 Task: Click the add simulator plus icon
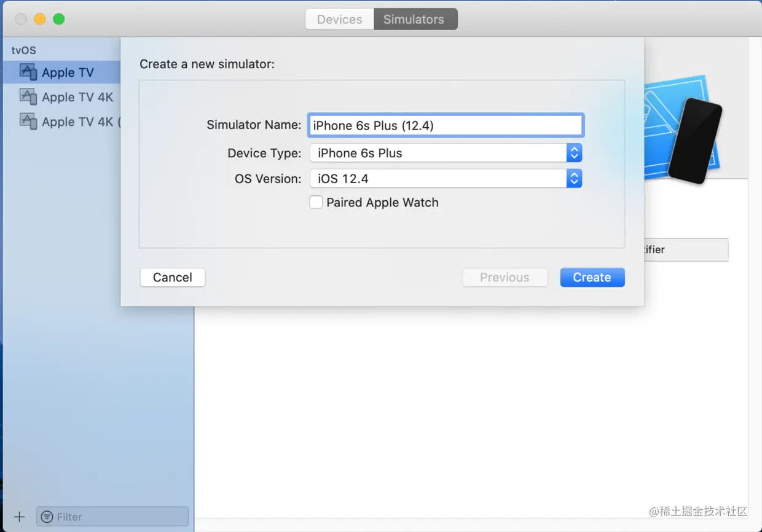[x=19, y=517]
